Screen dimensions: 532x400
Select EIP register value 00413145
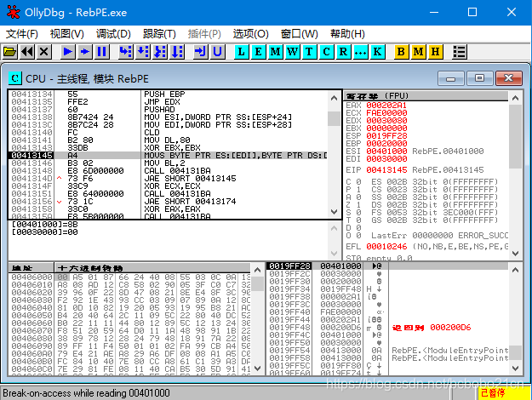386,169
